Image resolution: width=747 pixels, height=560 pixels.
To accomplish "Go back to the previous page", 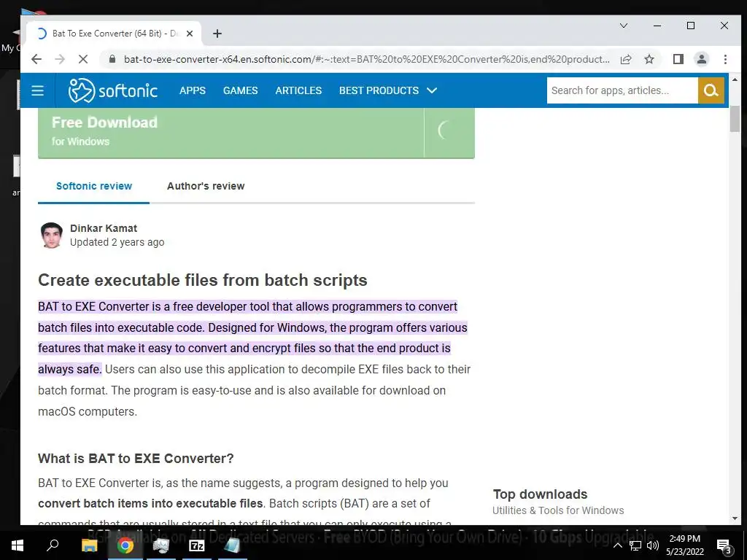I will point(36,59).
